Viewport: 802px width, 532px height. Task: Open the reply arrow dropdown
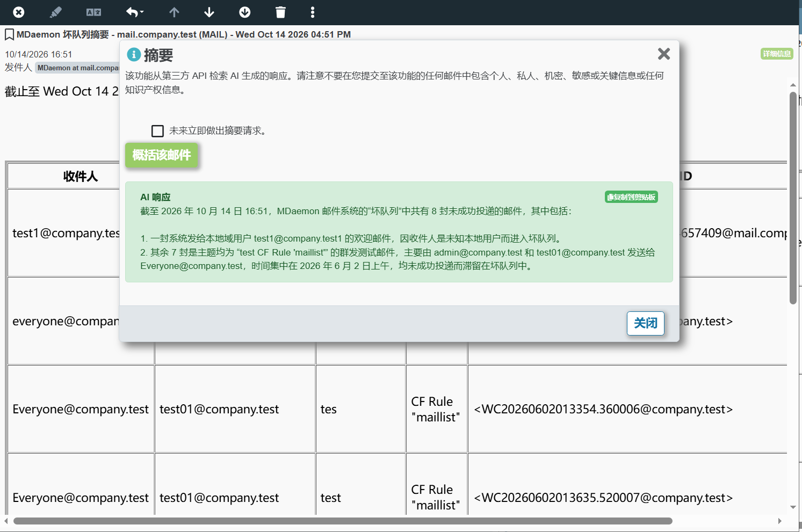click(x=135, y=12)
